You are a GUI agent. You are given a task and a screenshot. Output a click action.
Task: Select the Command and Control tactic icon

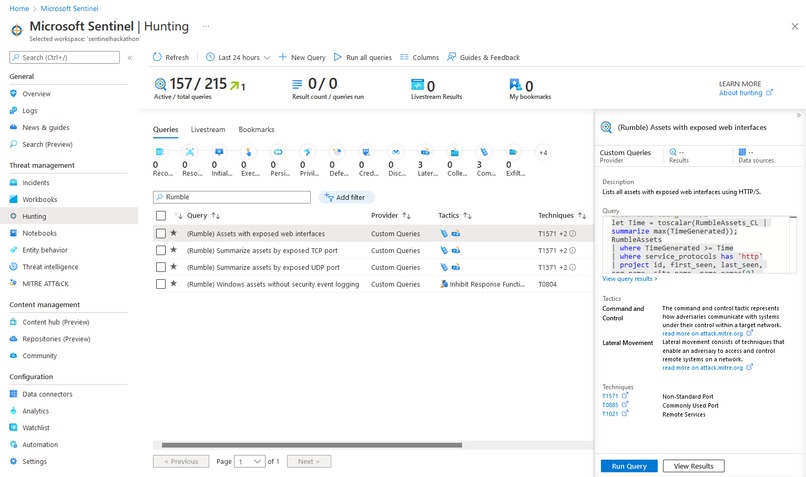(484, 152)
